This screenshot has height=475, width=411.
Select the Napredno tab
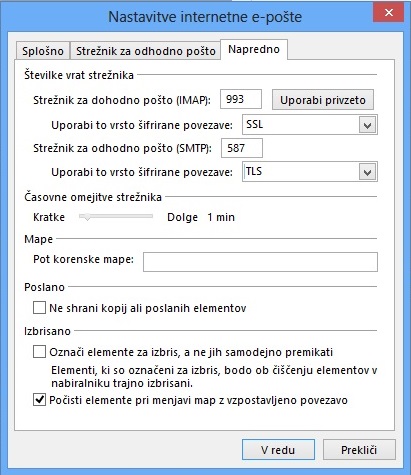[254, 49]
